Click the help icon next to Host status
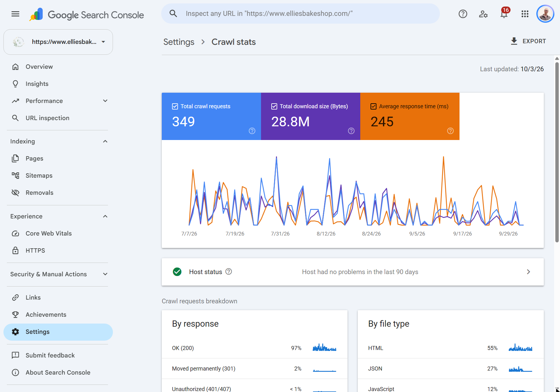560x392 pixels. [229, 272]
